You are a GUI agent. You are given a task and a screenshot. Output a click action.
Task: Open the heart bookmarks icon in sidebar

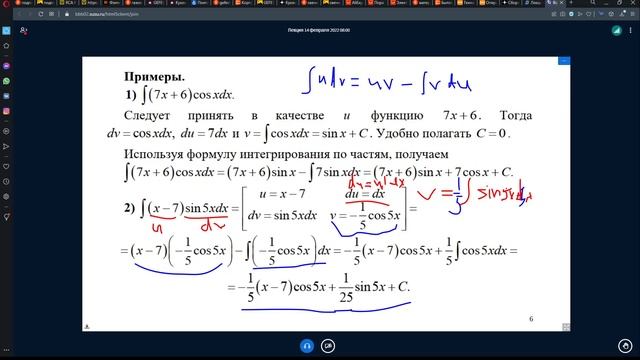(6, 167)
